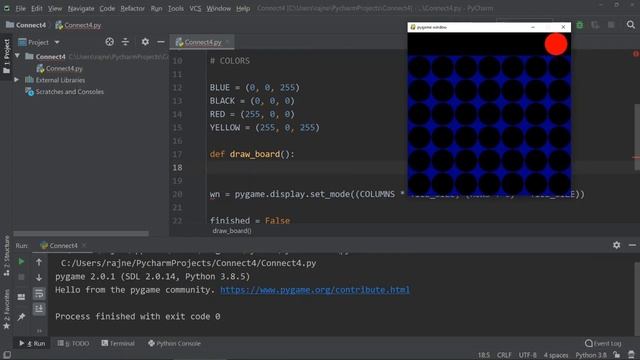Viewport: 640px width, 360px height.
Task: Hide the Run tool window
Action: coord(632,245)
